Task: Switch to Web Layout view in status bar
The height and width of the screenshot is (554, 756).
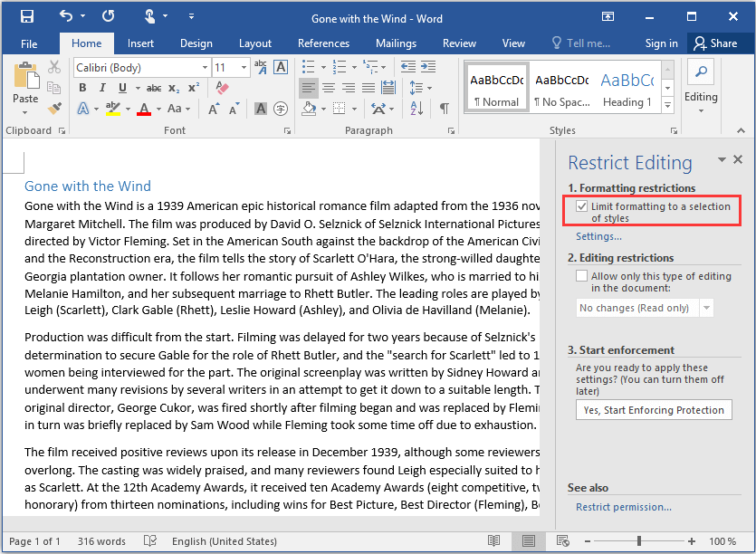Action: pos(562,541)
